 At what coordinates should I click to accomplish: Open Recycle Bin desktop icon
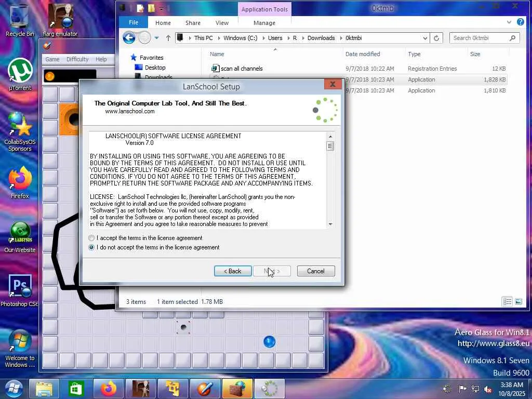(x=20, y=20)
